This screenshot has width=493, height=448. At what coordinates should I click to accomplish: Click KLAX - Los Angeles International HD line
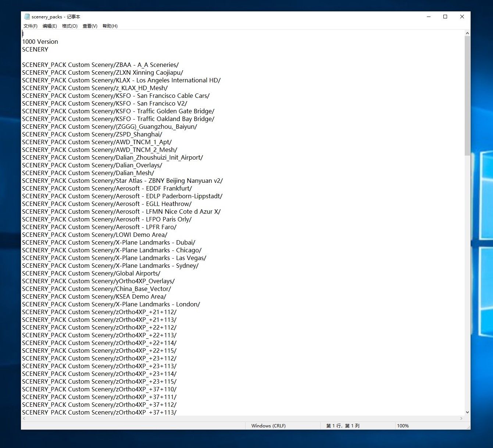[121, 80]
